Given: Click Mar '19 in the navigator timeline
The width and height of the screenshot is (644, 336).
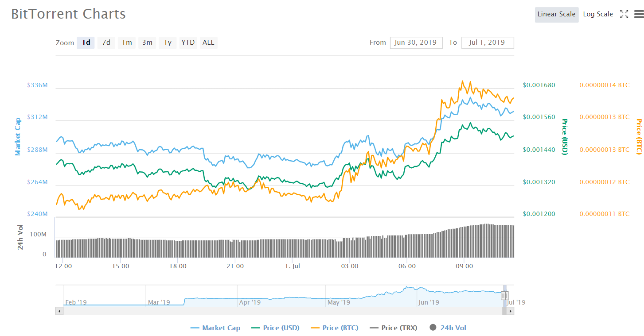Looking at the screenshot, I should [159, 303].
